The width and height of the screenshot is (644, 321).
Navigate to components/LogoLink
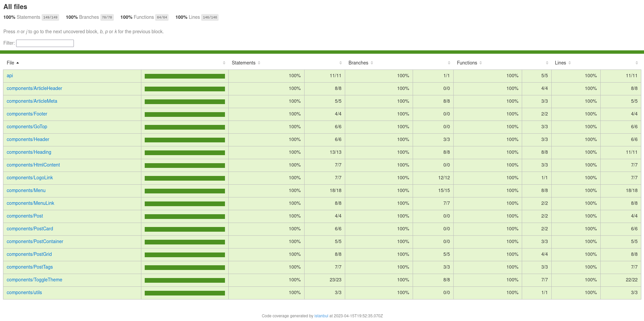click(30, 178)
